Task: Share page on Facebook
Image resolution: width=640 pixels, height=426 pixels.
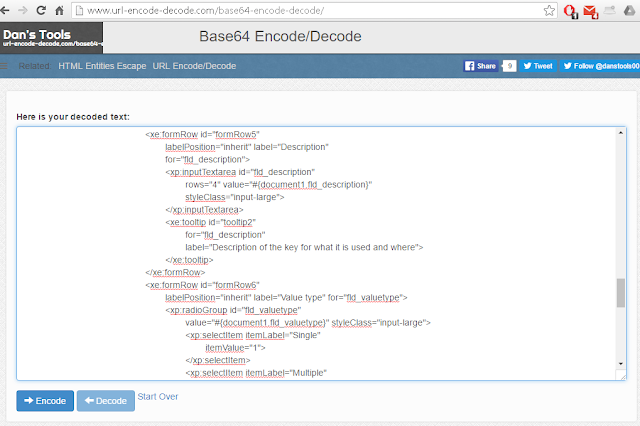Action: tap(480, 66)
